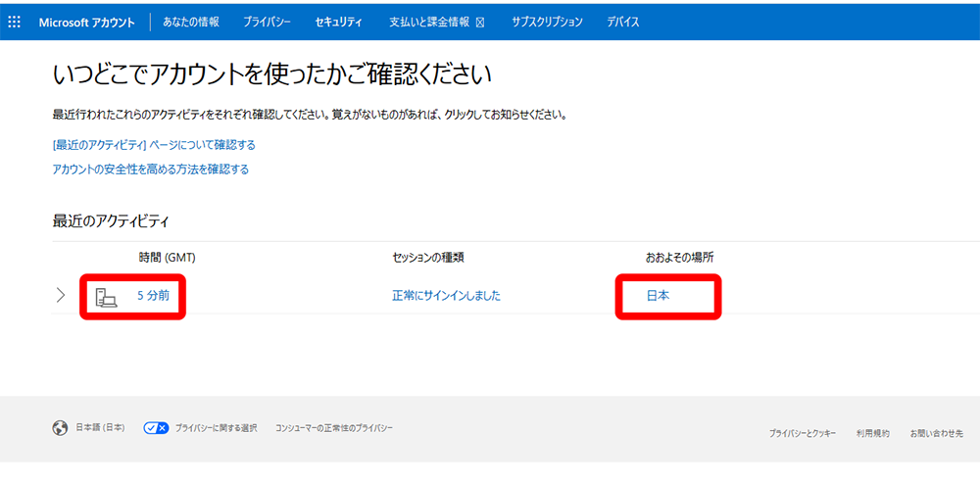
Task: Open 利用規約 footer link
Action: point(873,433)
